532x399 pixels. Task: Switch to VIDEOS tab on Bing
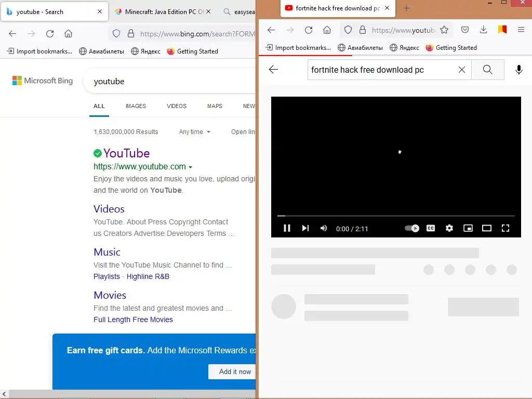(177, 106)
